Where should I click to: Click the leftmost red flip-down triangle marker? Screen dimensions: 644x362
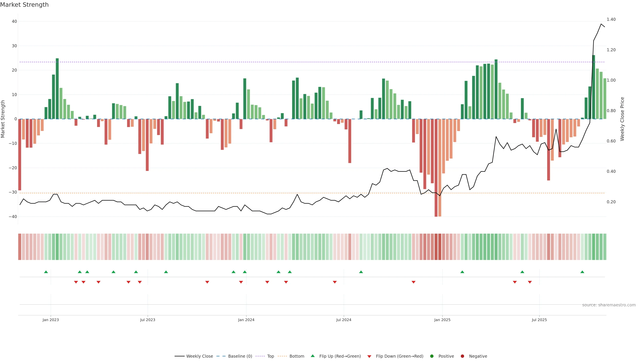click(76, 282)
